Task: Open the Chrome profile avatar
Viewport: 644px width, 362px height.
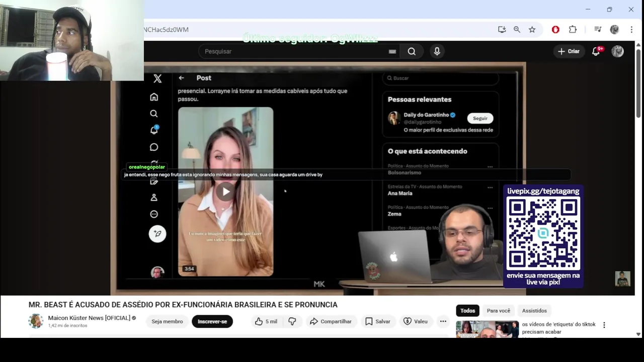Action: [x=614, y=30]
